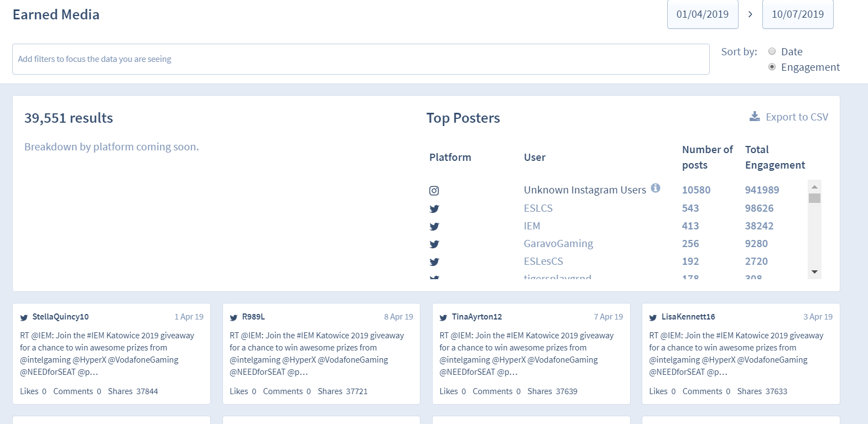
Task: Click Shares 37639 on TinaAyrton12 card
Action: 552,391
